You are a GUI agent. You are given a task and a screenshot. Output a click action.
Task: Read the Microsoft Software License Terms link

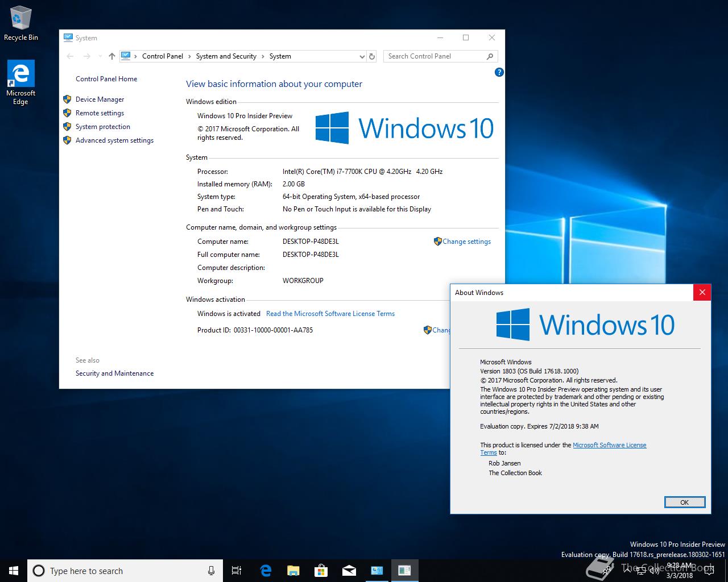tap(330, 314)
